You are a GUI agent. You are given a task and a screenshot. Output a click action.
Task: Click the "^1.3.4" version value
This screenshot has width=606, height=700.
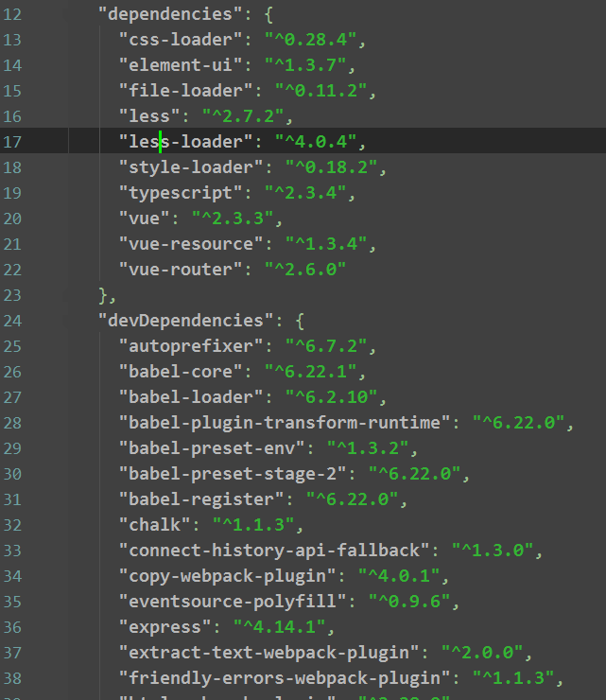[326, 244]
